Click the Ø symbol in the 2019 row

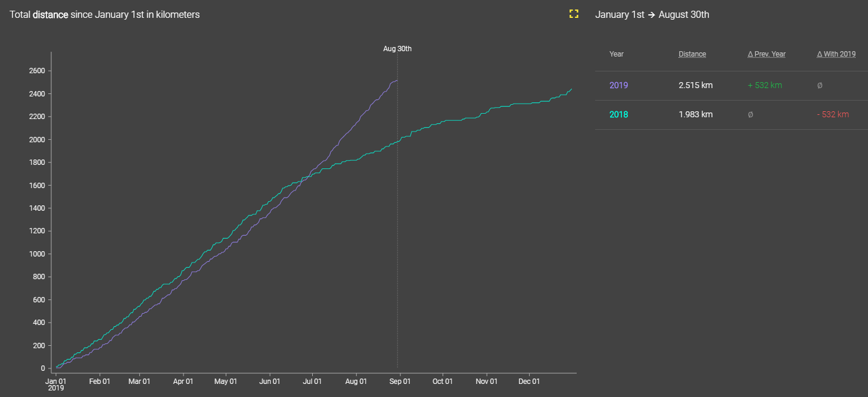(x=820, y=85)
